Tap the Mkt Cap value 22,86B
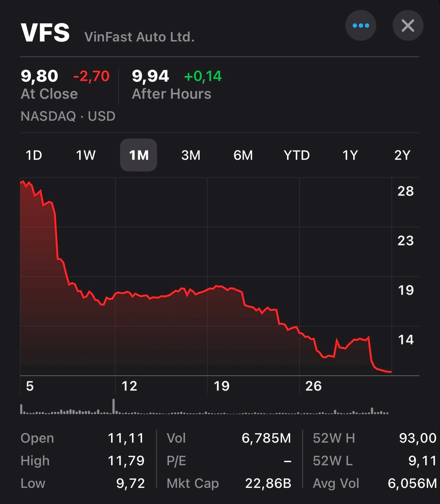 268,483
